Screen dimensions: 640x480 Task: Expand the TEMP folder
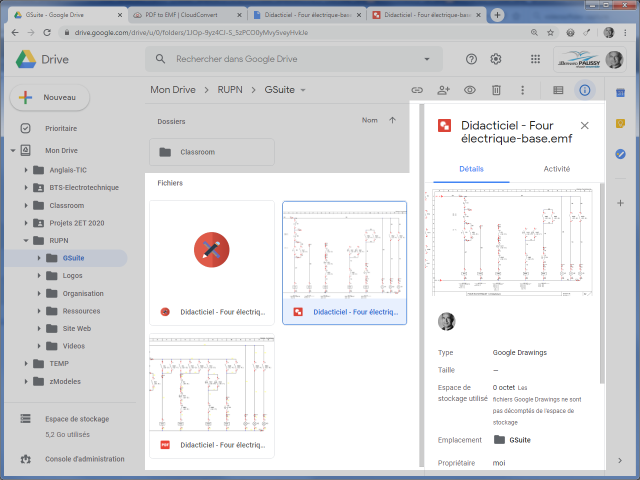click(x=26, y=363)
